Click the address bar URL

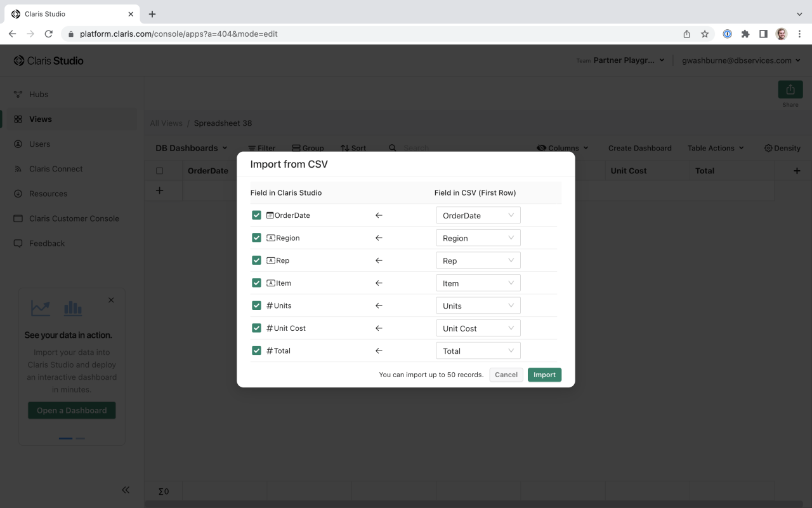click(x=179, y=34)
